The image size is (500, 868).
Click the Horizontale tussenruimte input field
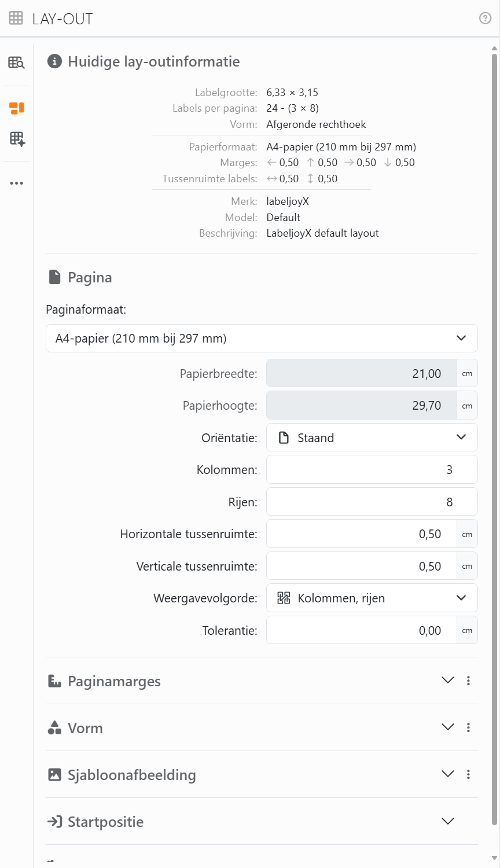(362, 534)
